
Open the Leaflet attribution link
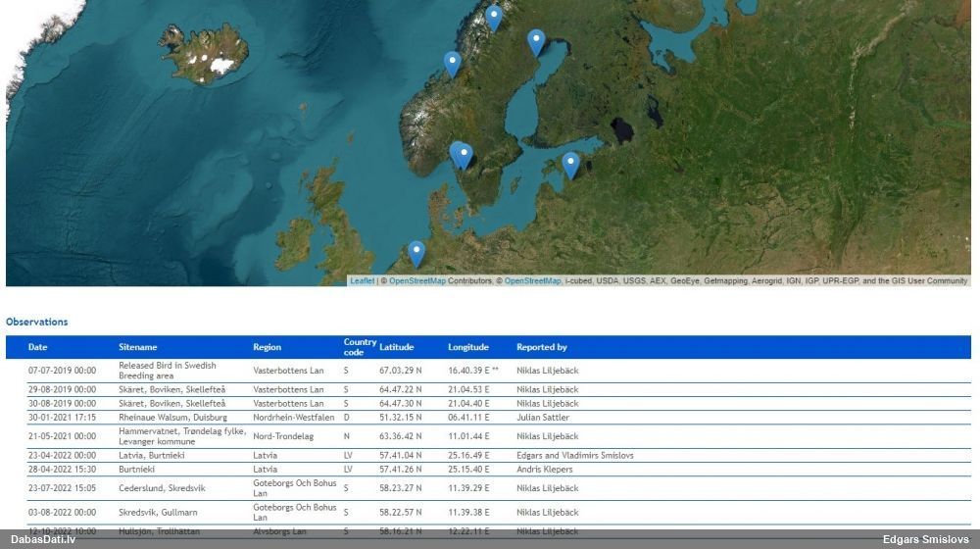pyautogui.click(x=362, y=281)
